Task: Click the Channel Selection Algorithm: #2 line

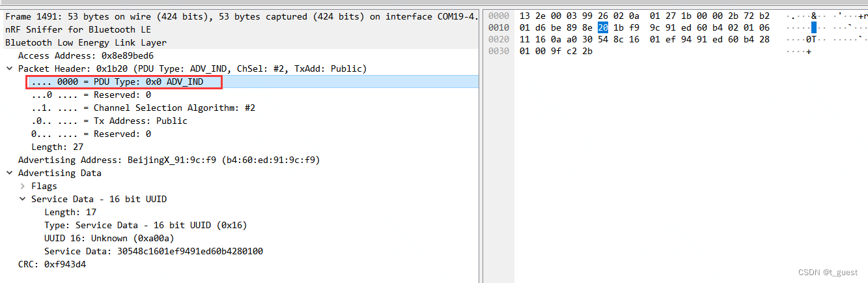Action: coord(143,108)
